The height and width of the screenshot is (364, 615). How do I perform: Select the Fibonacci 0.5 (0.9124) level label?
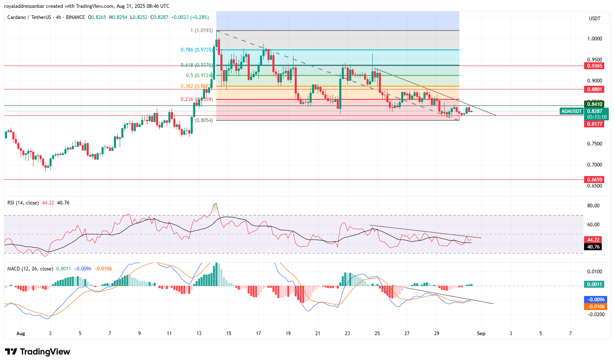(199, 75)
